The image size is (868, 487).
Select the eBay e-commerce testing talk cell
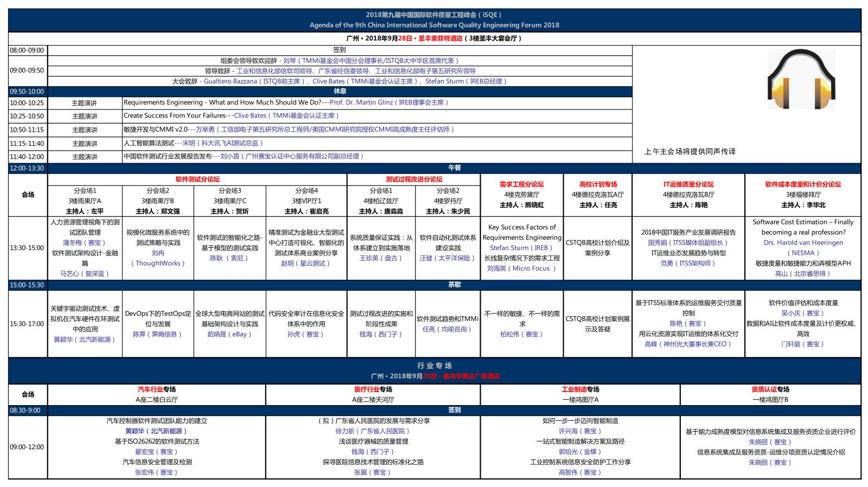click(x=230, y=324)
